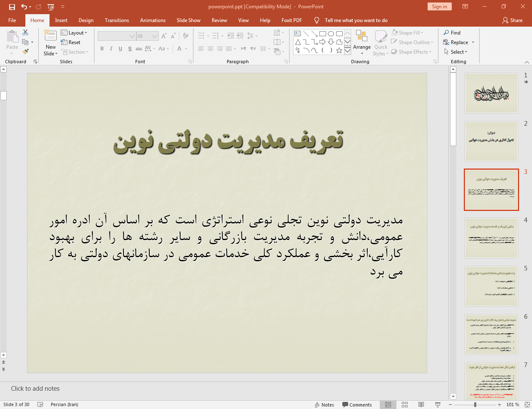Click the Decrease Font Size icon

[173, 36]
